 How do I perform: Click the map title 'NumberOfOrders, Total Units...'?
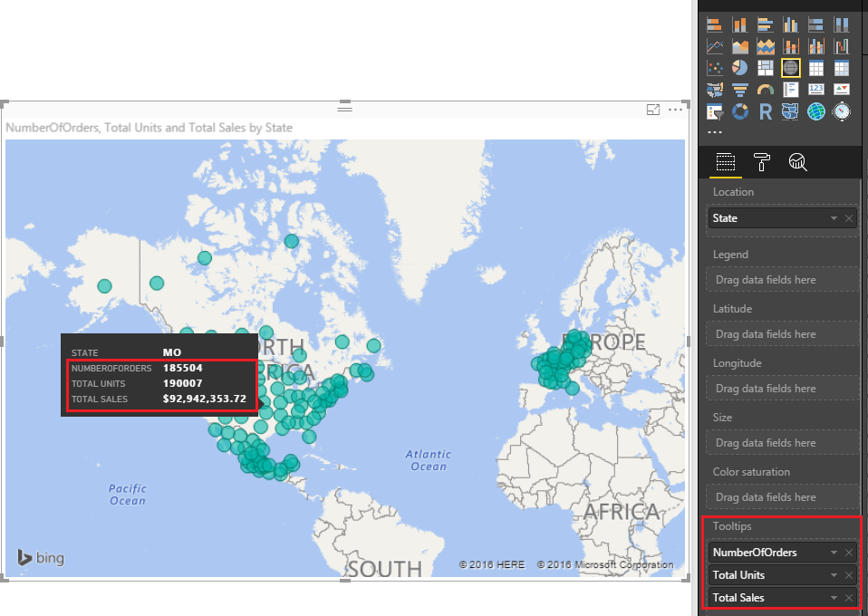149,128
